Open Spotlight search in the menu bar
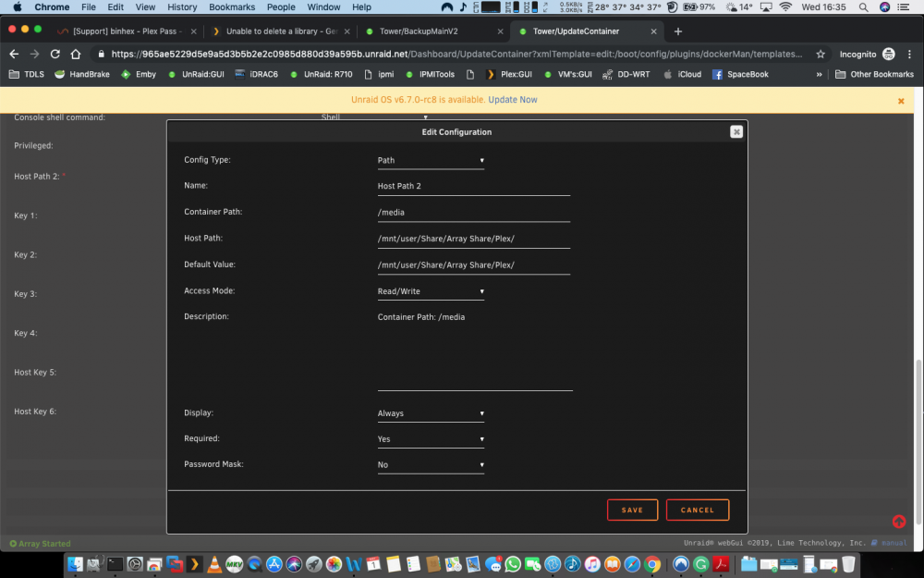The width and height of the screenshot is (924, 578). 863,7
